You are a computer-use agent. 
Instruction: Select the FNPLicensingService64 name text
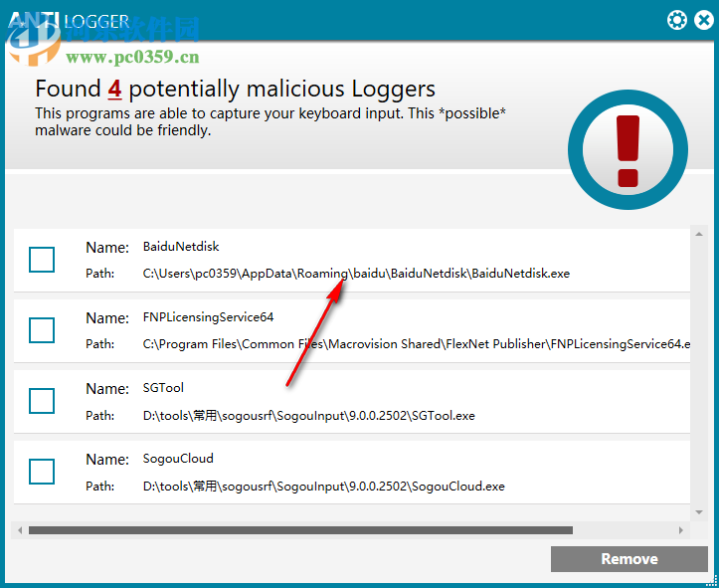pos(208,317)
